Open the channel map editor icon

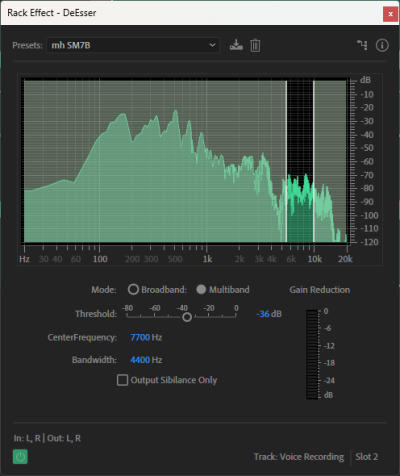[362, 45]
